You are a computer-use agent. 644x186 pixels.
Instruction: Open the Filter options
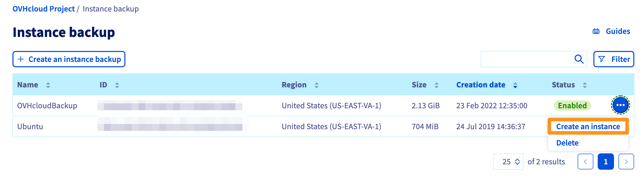click(x=614, y=59)
